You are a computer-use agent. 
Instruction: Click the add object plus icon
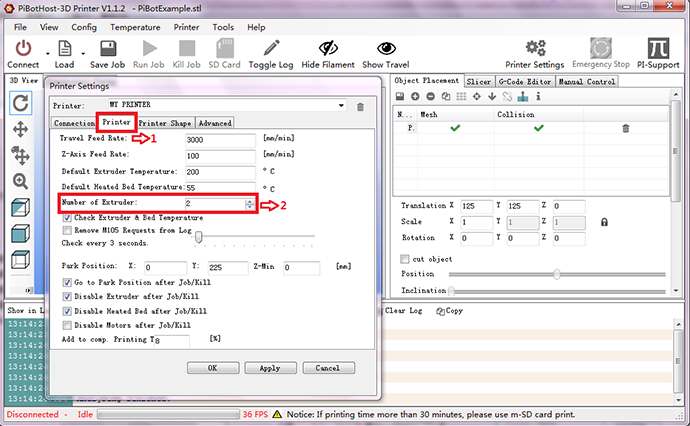415,96
